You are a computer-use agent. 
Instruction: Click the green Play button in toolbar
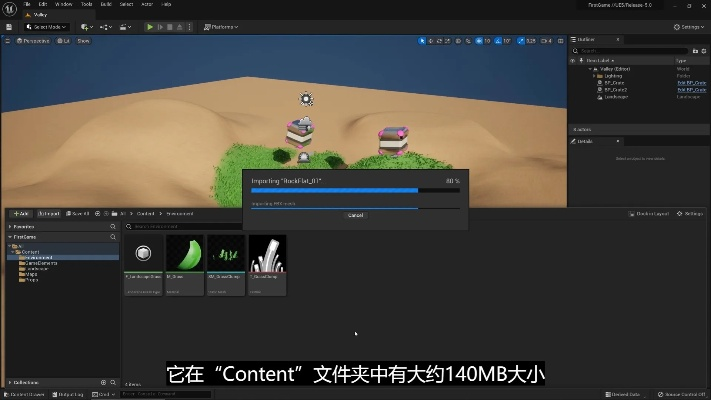[x=150, y=27]
